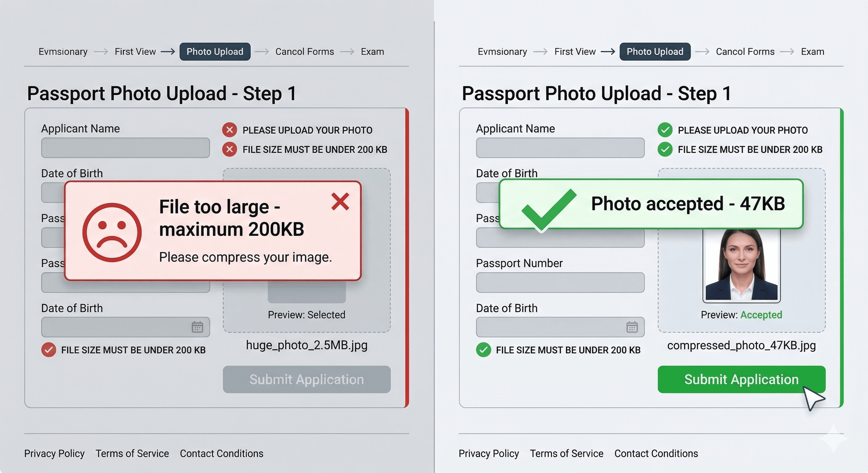Click the Applicant Name input field
Image resolution: width=868 pixels, height=473 pixels.
pyautogui.click(x=125, y=148)
